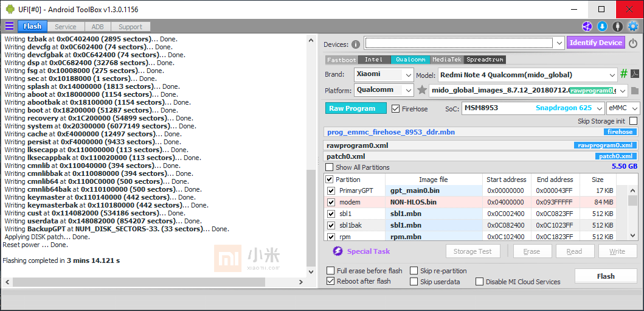Open settings with the blue gear icon
Viewport: 644px width, 311px height.
pos(633,27)
